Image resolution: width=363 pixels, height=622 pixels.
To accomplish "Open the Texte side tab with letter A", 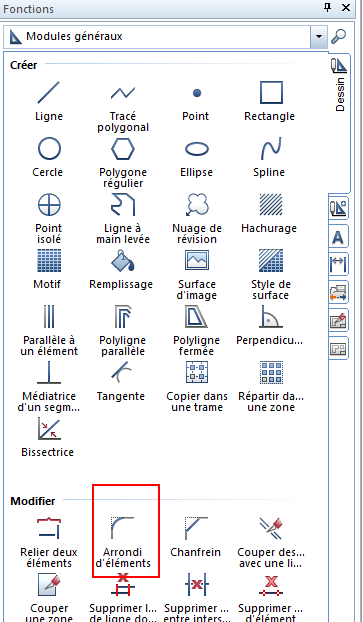I will point(339,237).
